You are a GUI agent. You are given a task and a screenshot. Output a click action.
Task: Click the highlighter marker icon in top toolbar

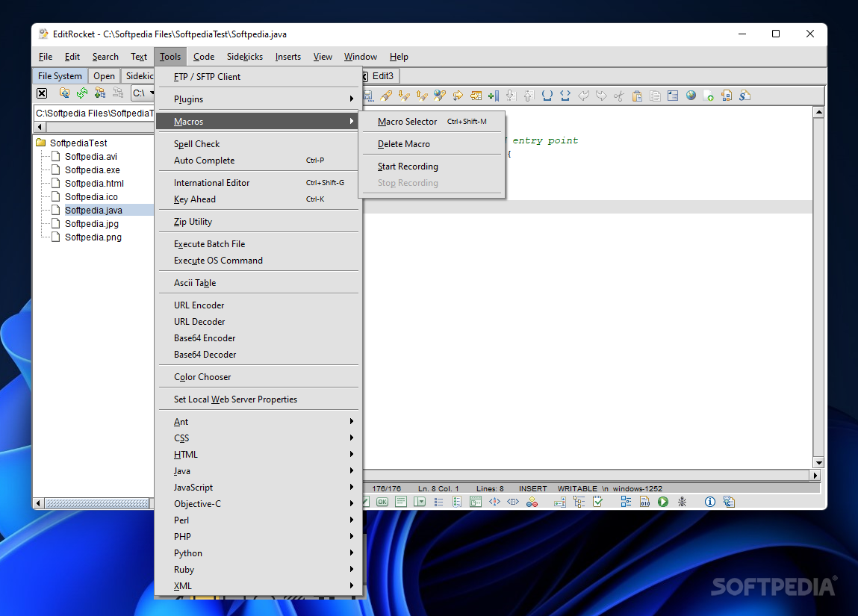386,96
